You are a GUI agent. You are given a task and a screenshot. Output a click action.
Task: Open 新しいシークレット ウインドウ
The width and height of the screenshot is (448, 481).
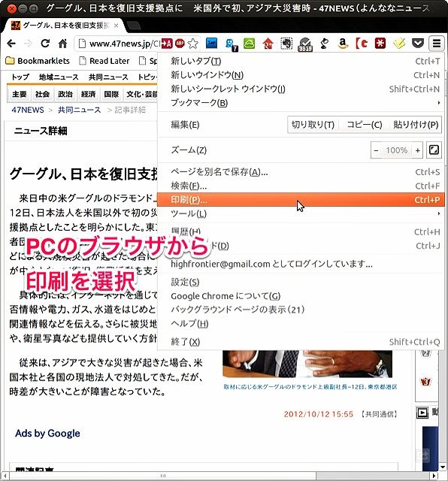point(301,89)
